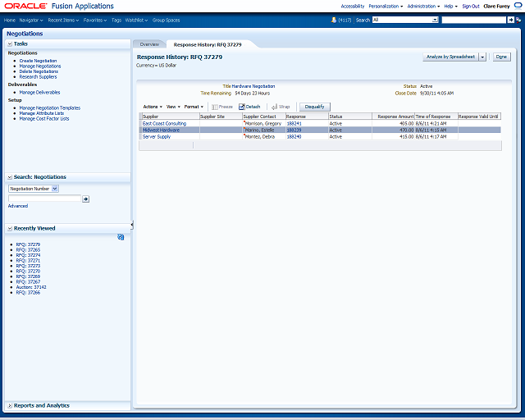Open Midwest Hardware supplier link
The width and height of the screenshot is (525, 420).
tap(161, 130)
